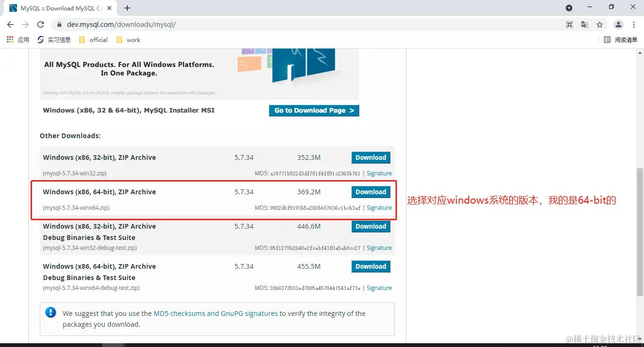Click the page vertical scrollbar thumb
This screenshot has width=644, height=347.
coord(640,231)
